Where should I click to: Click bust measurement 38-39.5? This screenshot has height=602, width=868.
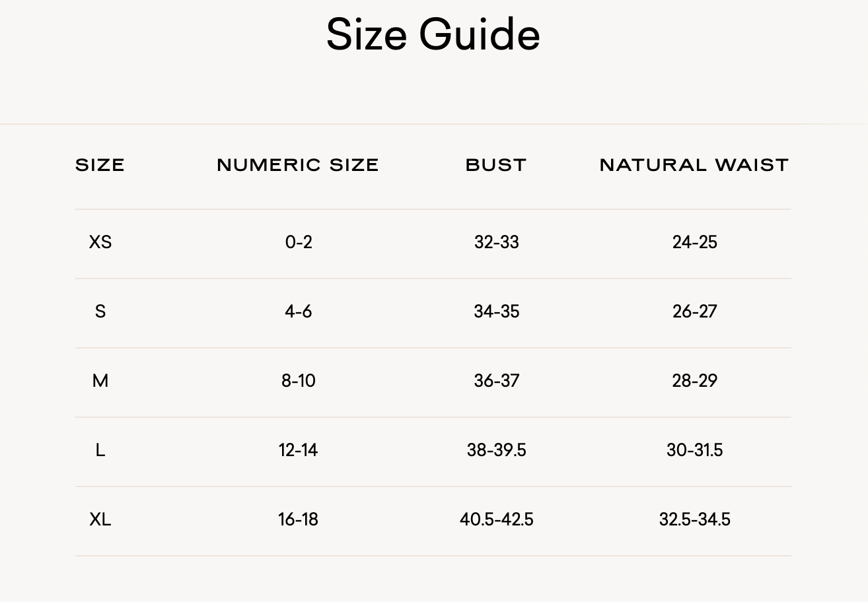(497, 450)
